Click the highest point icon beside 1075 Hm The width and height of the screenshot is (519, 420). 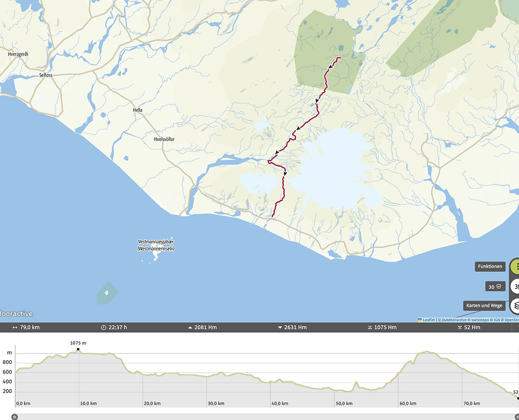pos(370,327)
